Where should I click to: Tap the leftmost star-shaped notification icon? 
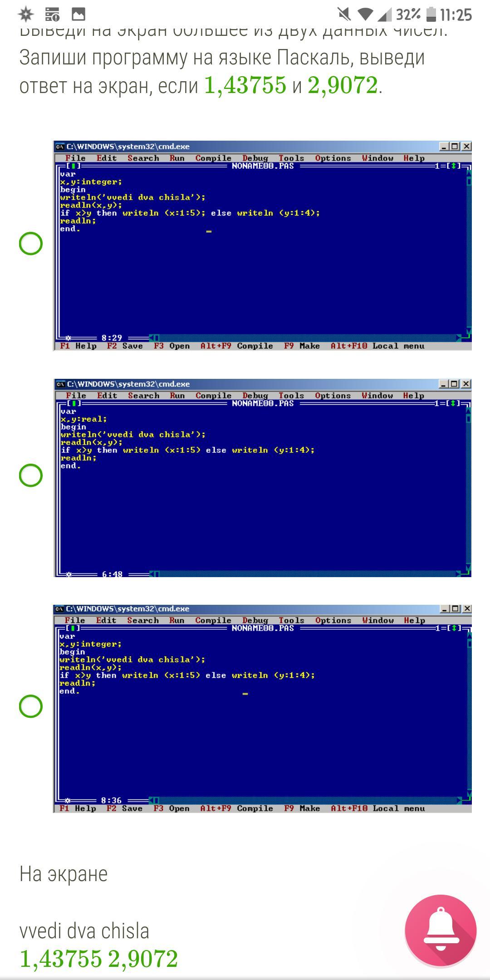coord(26,15)
